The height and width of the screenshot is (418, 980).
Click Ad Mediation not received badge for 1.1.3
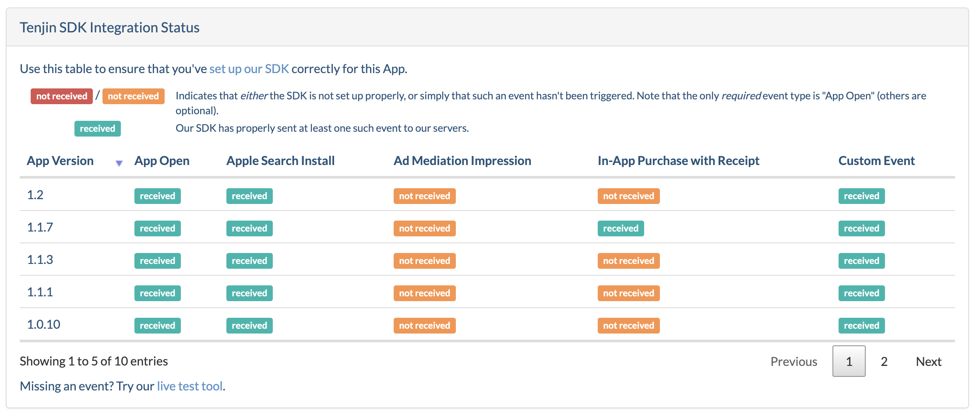point(425,261)
